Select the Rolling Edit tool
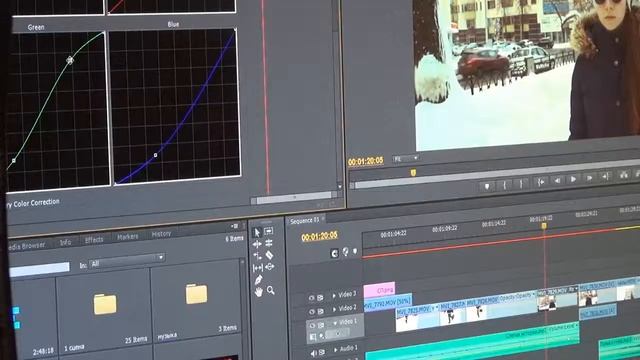Image resolution: width=640 pixels, height=360 pixels. (x=269, y=243)
